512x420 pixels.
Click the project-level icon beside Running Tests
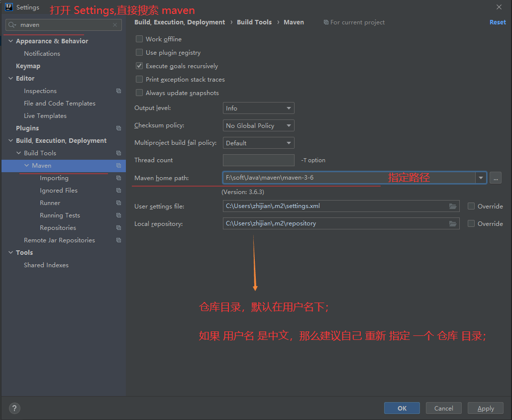coord(118,215)
